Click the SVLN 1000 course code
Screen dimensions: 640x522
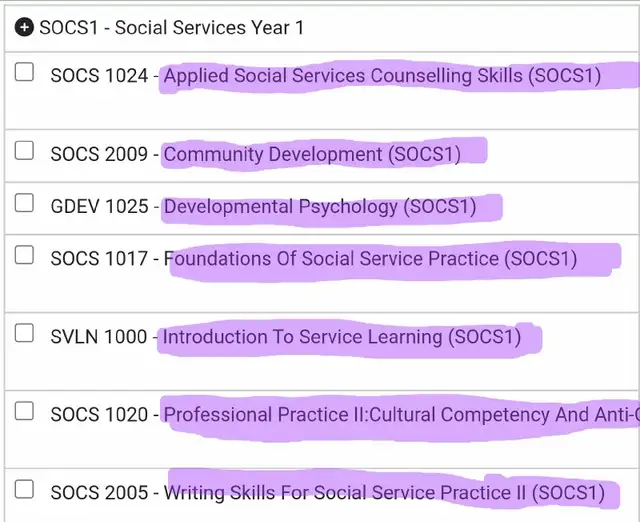[99, 337]
